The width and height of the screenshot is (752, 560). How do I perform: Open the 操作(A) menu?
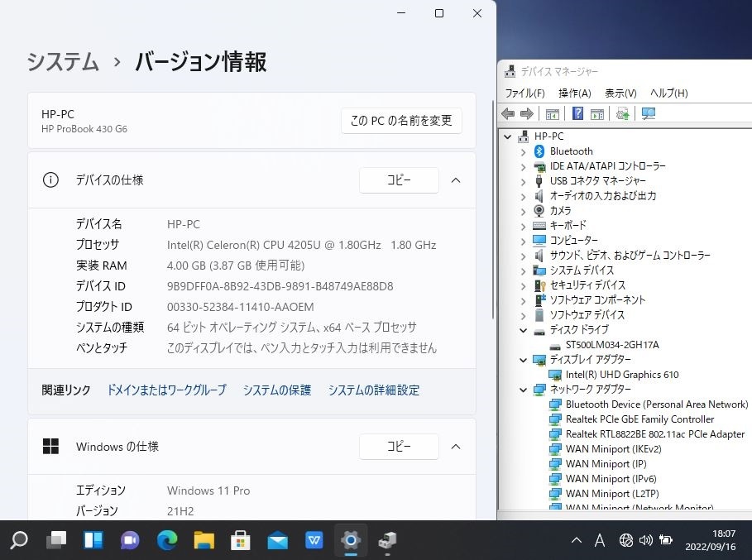click(x=575, y=93)
